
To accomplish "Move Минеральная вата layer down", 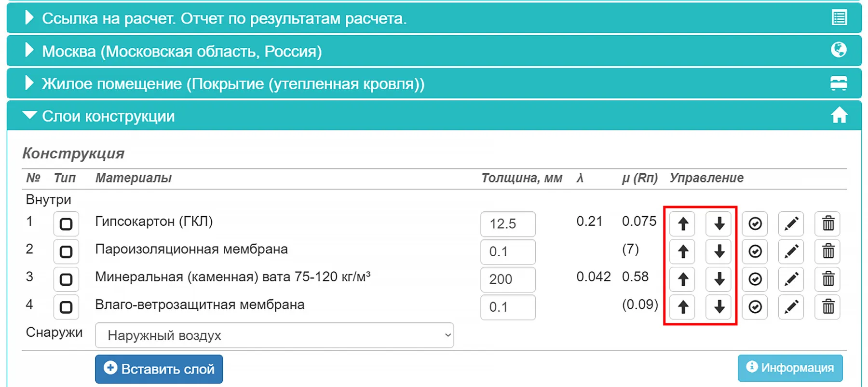I will (719, 279).
